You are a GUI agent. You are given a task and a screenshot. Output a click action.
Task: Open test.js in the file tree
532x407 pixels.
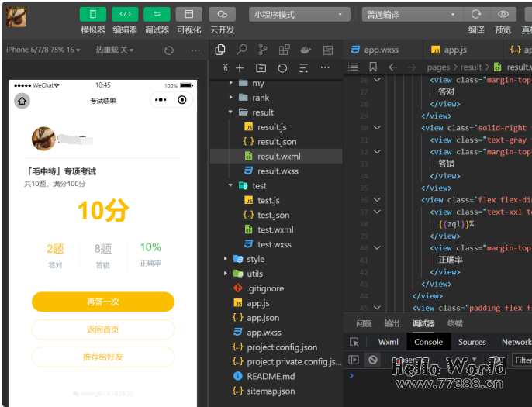coord(268,201)
